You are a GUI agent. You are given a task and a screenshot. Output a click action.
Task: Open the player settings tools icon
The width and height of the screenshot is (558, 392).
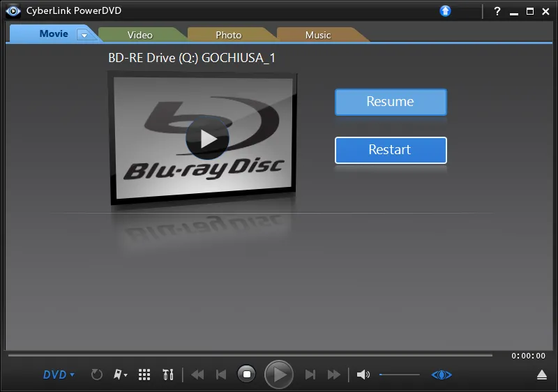pos(167,375)
